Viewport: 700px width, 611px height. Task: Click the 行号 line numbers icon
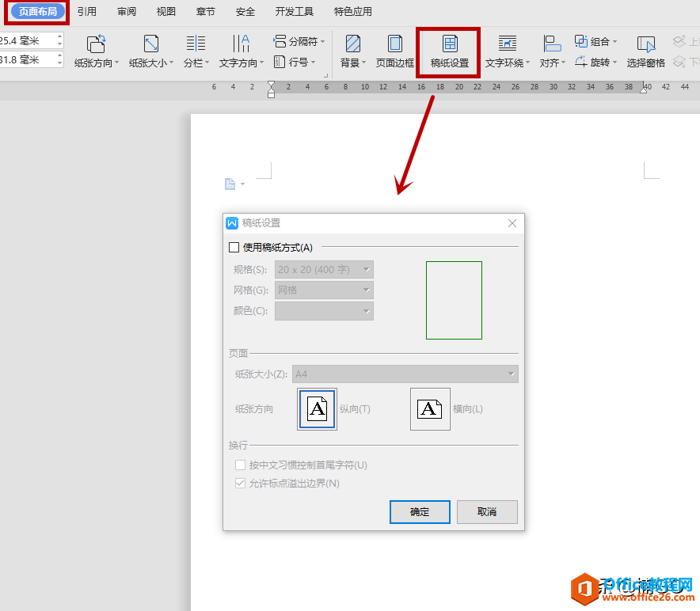pyautogui.click(x=280, y=62)
